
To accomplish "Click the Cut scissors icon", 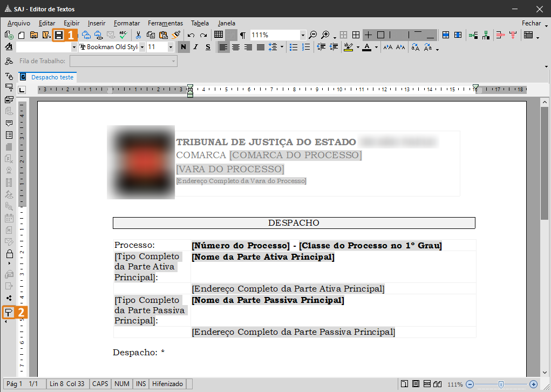I will [x=139, y=35].
